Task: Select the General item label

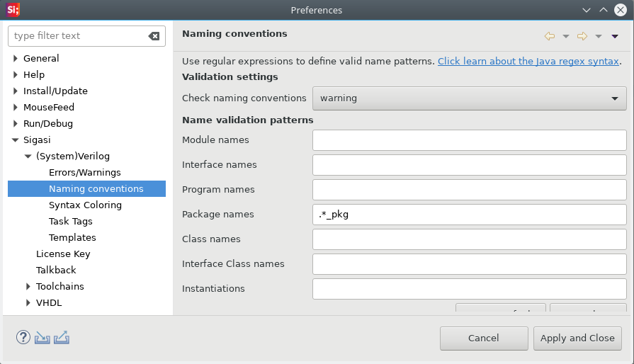Action: (x=41, y=58)
